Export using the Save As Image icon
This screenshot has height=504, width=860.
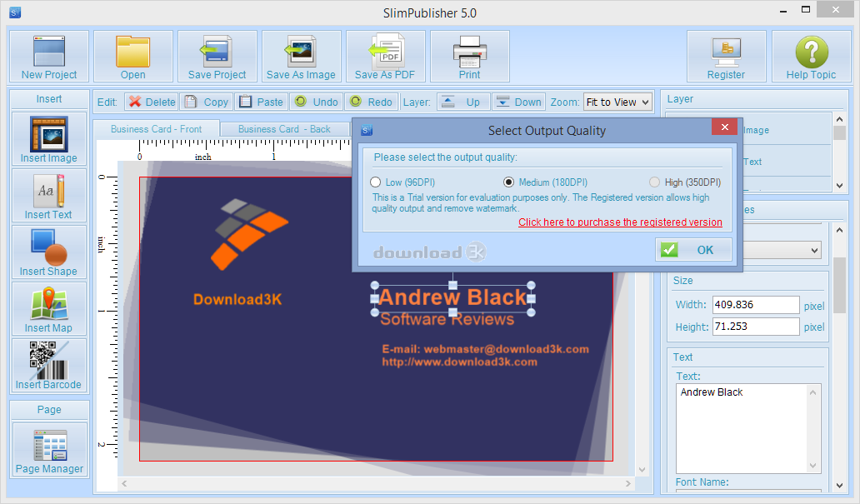(301, 57)
